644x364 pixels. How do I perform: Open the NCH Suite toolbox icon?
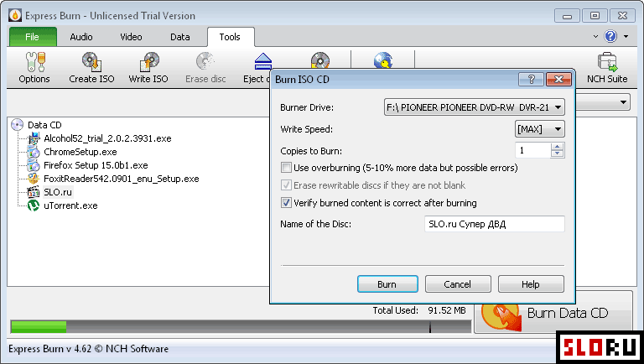click(x=607, y=61)
